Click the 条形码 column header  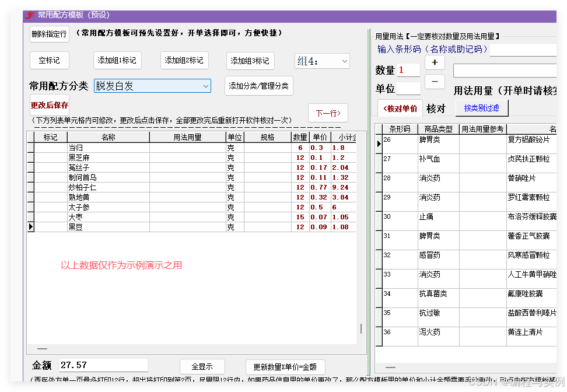click(x=400, y=129)
